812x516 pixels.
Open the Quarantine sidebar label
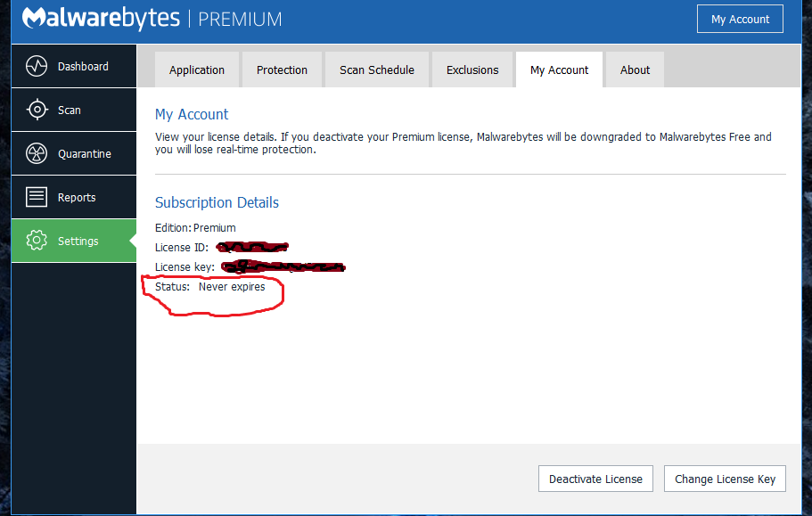click(85, 153)
